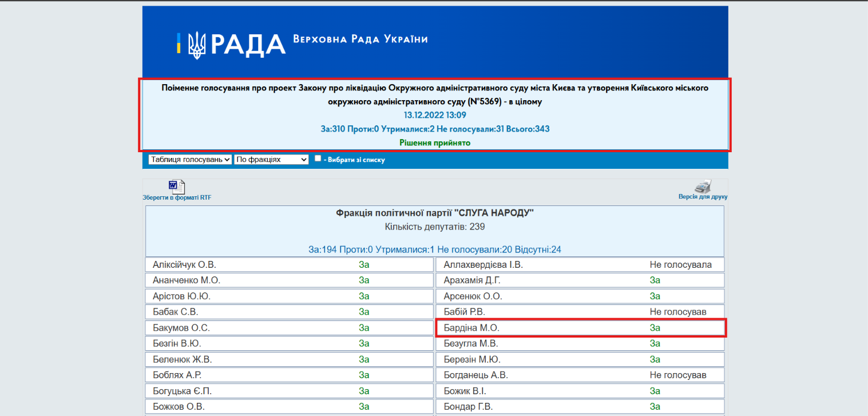The image size is (868, 416).
Task: Select deputy Божик В.І.
Action: tap(465, 391)
